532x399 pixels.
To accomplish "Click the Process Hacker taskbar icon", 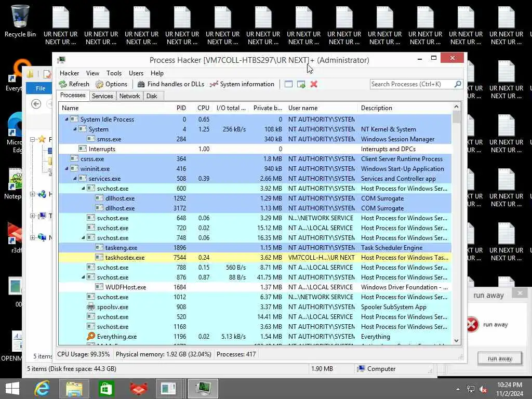I will click(x=203, y=389).
